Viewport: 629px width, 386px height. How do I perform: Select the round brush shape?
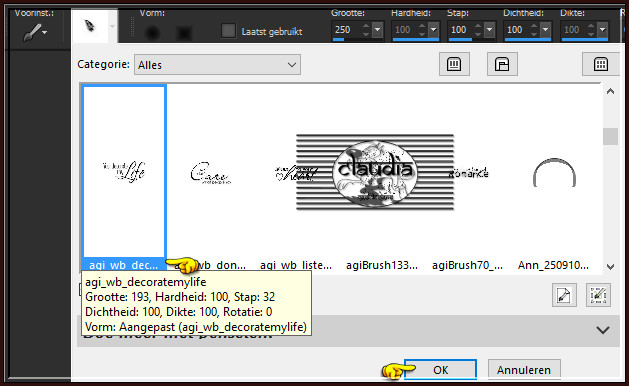(152, 33)
